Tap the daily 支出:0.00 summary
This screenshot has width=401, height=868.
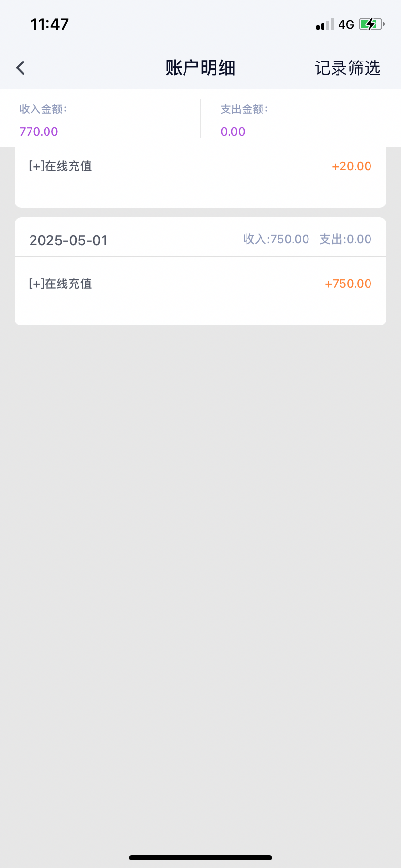345,239
